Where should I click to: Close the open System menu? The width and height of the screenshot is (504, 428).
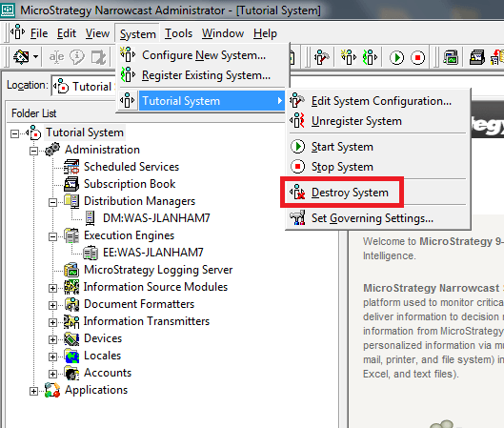[x=137, y=33]
